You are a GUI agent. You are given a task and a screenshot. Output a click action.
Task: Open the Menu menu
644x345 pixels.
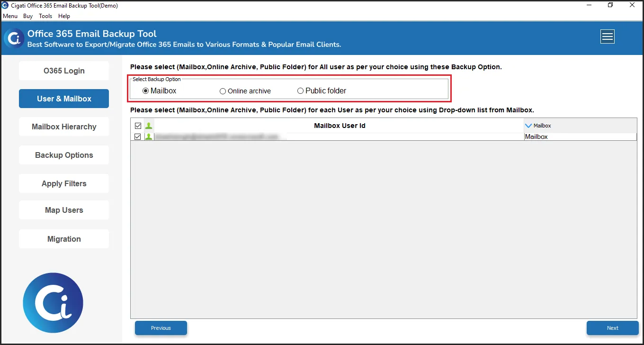10,16
